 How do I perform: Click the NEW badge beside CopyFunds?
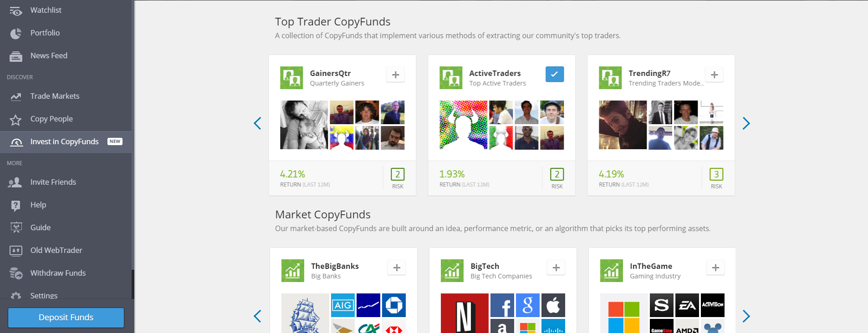tap(115, 141)
